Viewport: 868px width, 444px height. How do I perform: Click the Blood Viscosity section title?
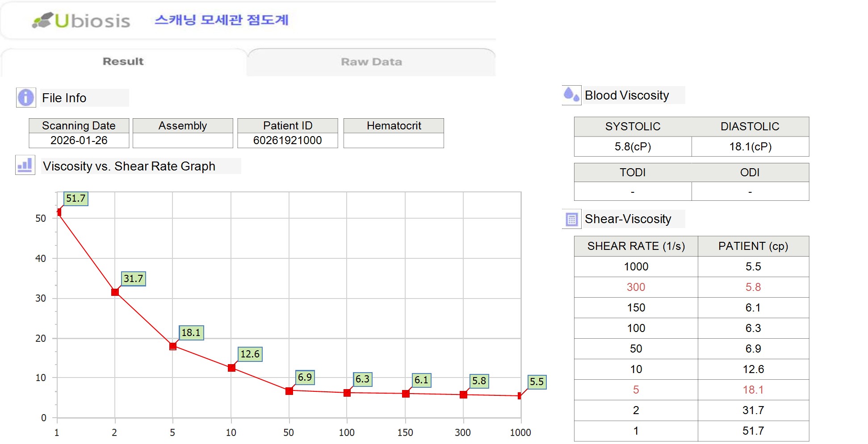[627, 95]
